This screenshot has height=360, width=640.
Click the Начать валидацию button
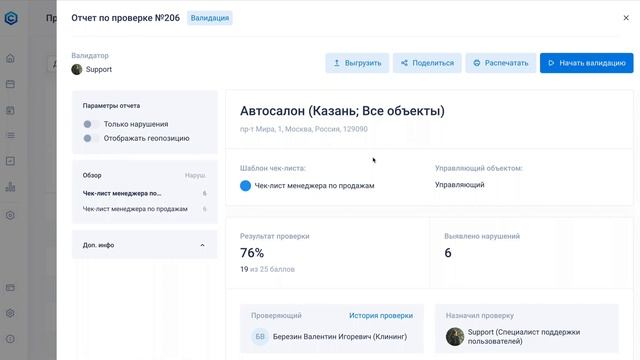587,63
